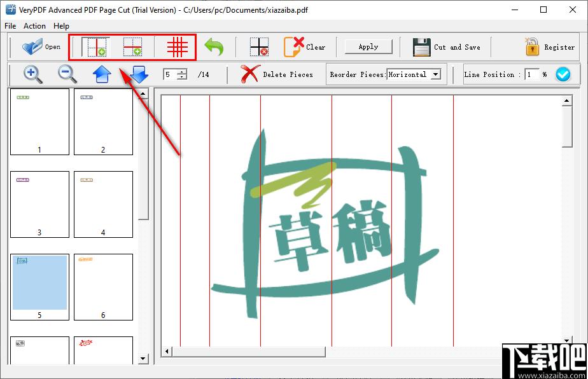Select page 2 thumbnail
The image size is (588, 379).
[x=104, y=121]
